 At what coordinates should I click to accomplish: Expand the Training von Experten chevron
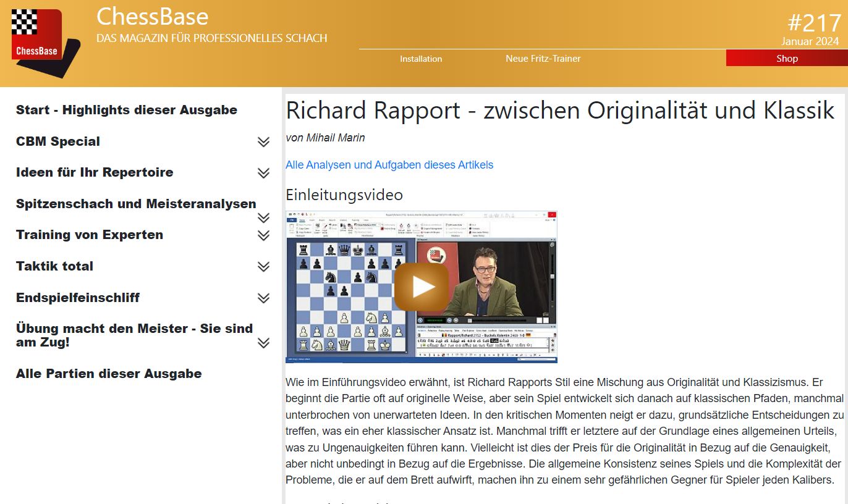[x=263, y=235]
